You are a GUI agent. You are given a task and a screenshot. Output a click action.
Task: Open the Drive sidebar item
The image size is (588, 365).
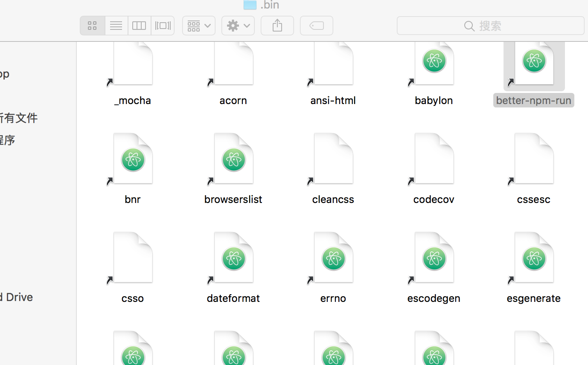coord(16,297)
